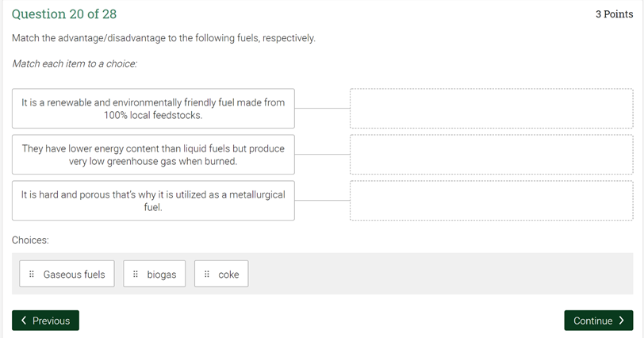Select the lower energy content statement
644x338 pixels.
pyautogui.click(x=153, y=155)
